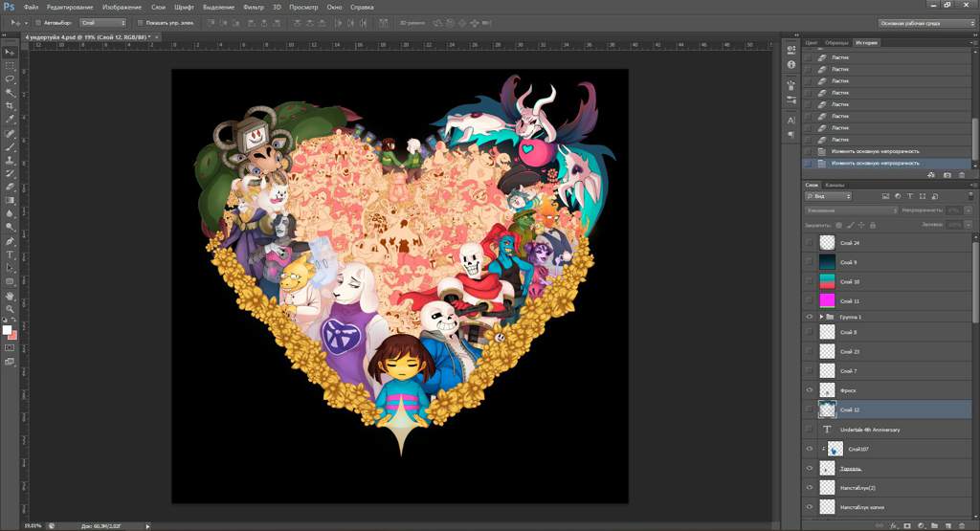Open the Файл menu
Image resolution: width=980 pixels, height=531 pixels.
31,8
